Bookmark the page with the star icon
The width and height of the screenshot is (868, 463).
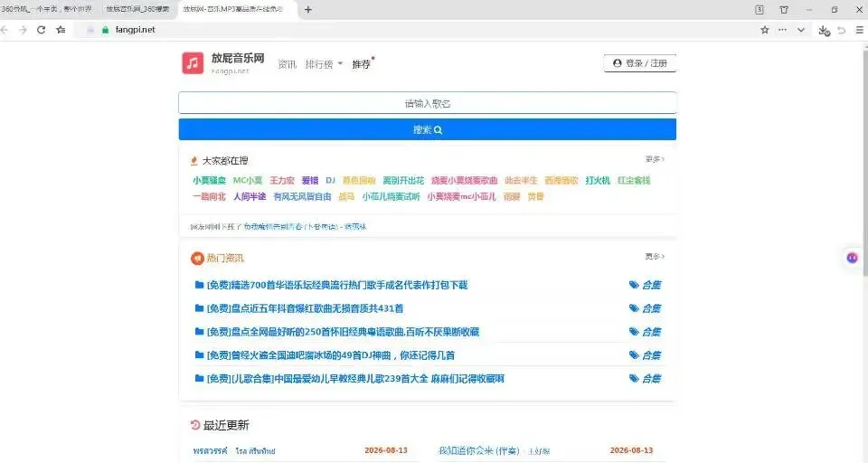coord(765,30)
